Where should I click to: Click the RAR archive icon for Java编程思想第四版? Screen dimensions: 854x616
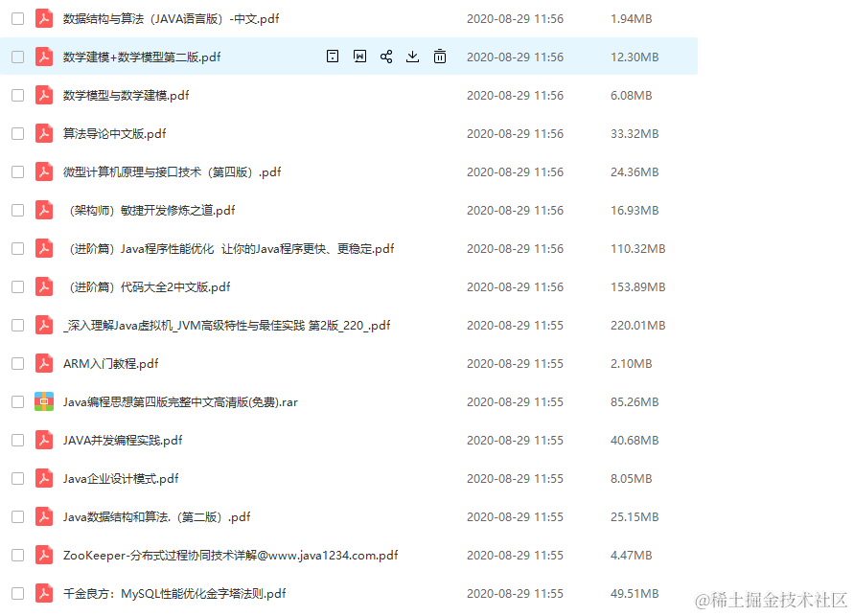[x=43, y=401]
